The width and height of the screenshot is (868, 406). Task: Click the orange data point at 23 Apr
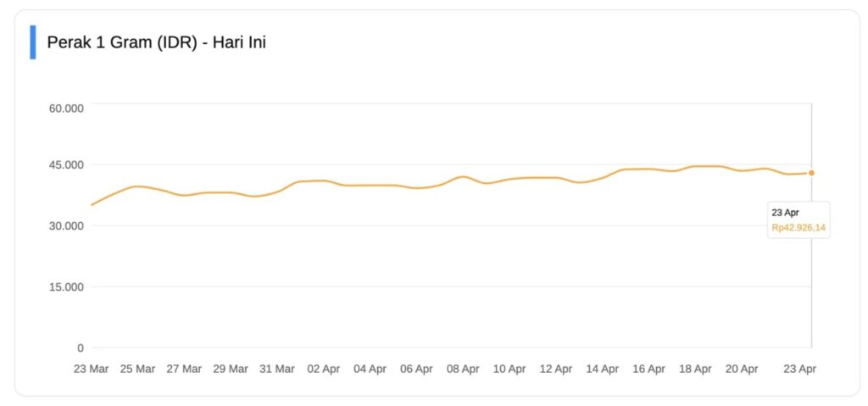[x=811, y=173]
